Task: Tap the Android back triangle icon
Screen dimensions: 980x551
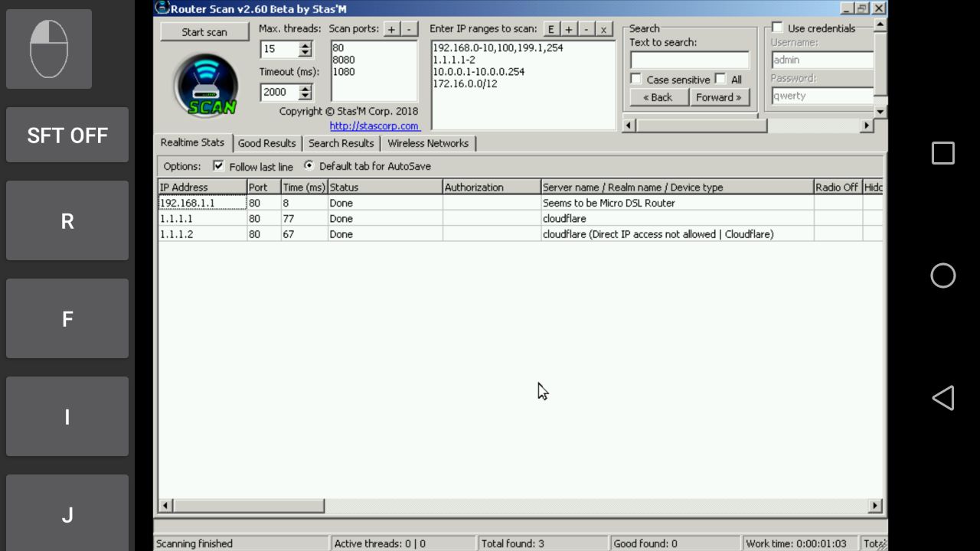Action: pyautogui.click(x=942, y=398)
